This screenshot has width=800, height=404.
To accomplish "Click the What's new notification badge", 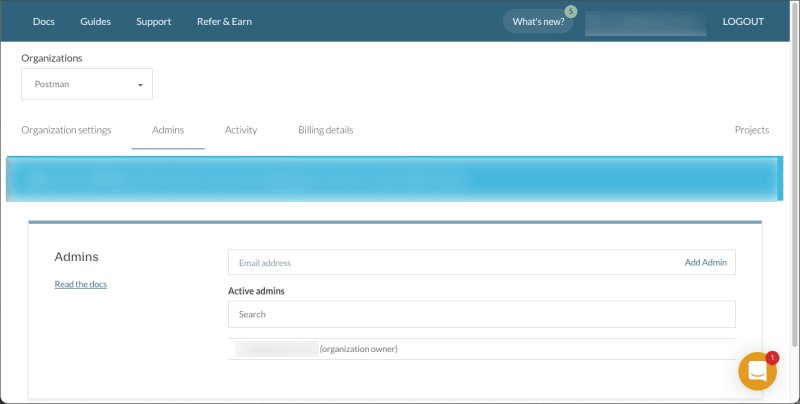I will coord(571,11).
